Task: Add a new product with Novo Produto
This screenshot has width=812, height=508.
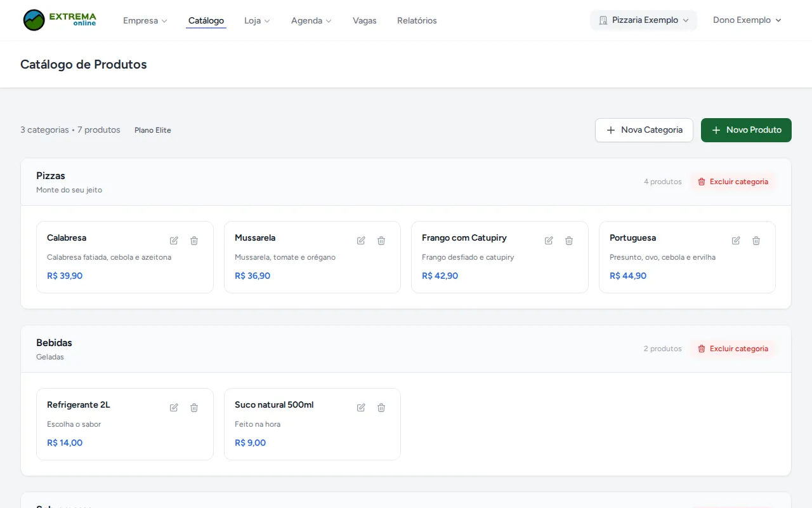Action: (746, 130)
